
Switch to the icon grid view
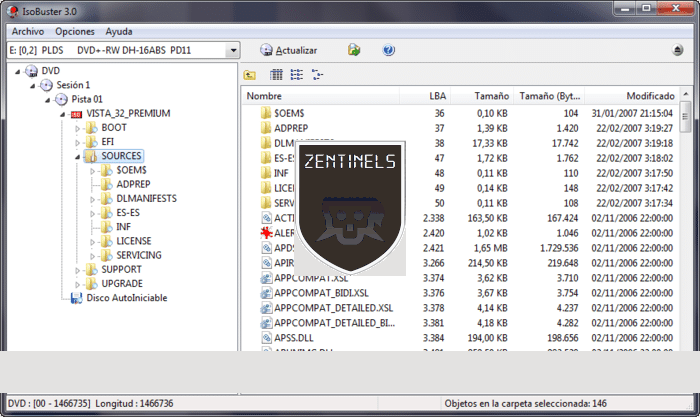point(276,75)
